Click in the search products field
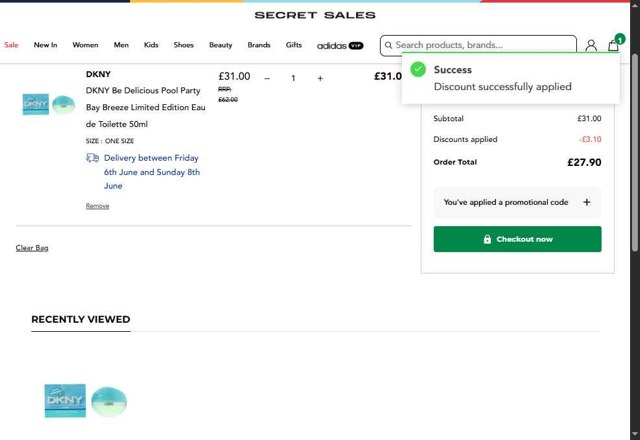This screenshot has width=640, height=440. [480, 45]
